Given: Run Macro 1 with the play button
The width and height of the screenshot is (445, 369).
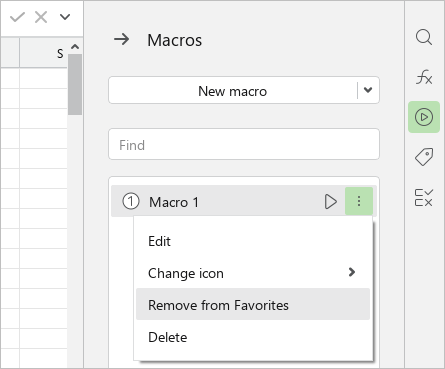Looking at the screenshot, I should (x=330, y=202).
